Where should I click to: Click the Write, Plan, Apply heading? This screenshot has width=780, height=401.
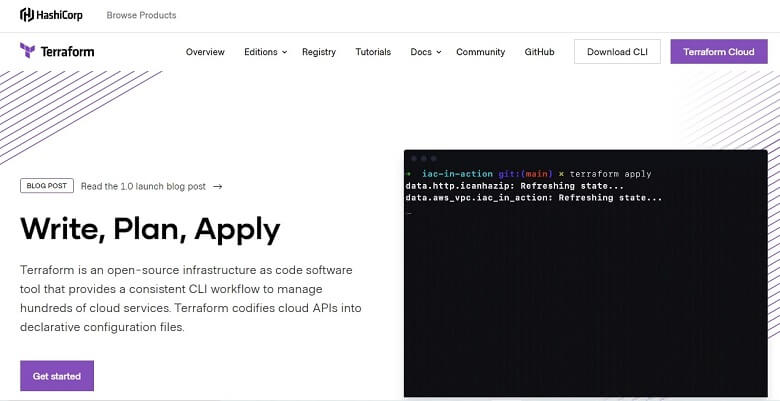point(150,230)
